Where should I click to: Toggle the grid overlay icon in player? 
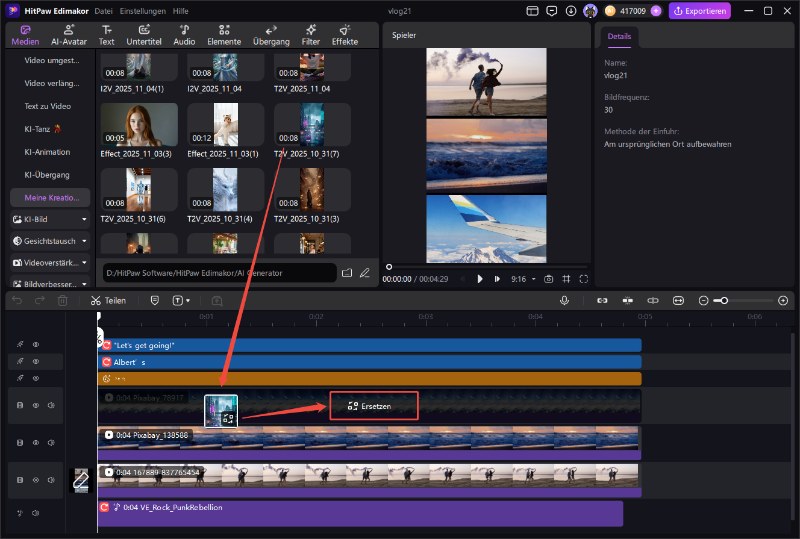(x=566, y=279)
